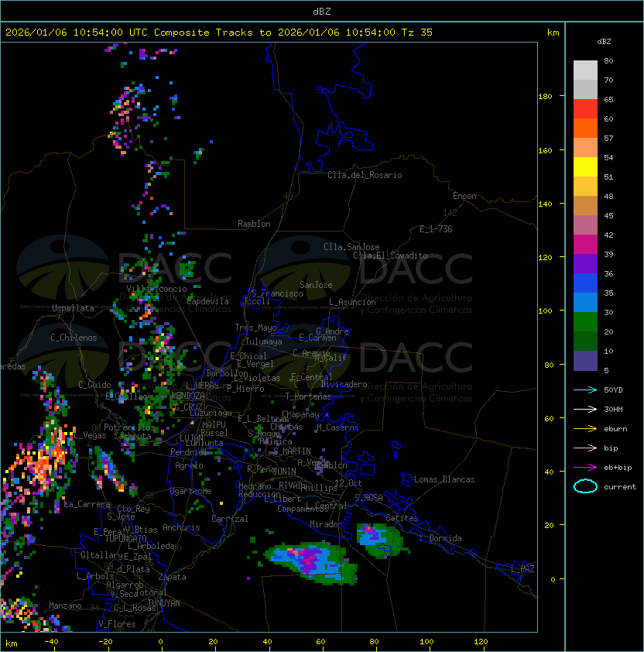Pick the slate 5-10 dBZ swatch
Image resolution: width=644 pixels, height=652 pixels.
coord(585,361)
